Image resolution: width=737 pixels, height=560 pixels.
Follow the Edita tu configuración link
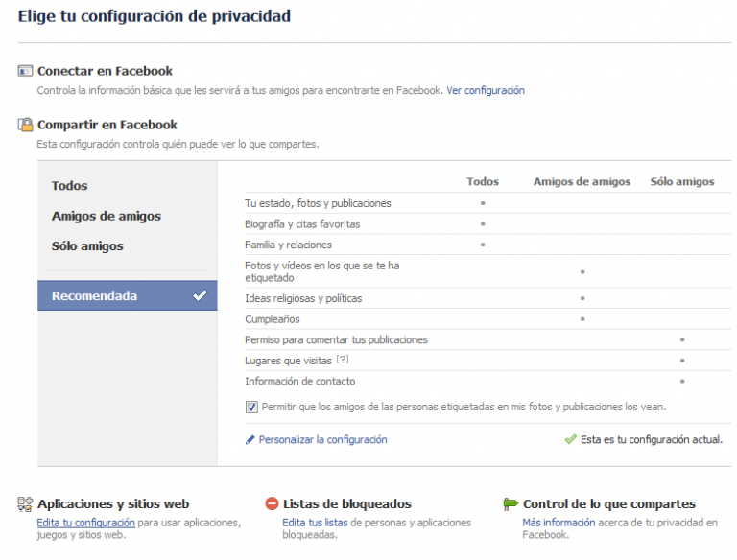86,523
